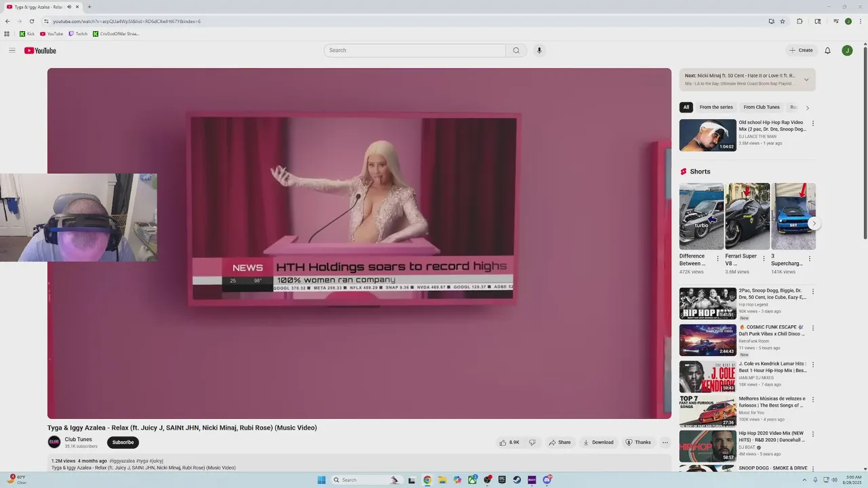Select the All filter chip
The height and width of the screenshot is (488, 868).
pyautogui.click(x=686, y=107)
